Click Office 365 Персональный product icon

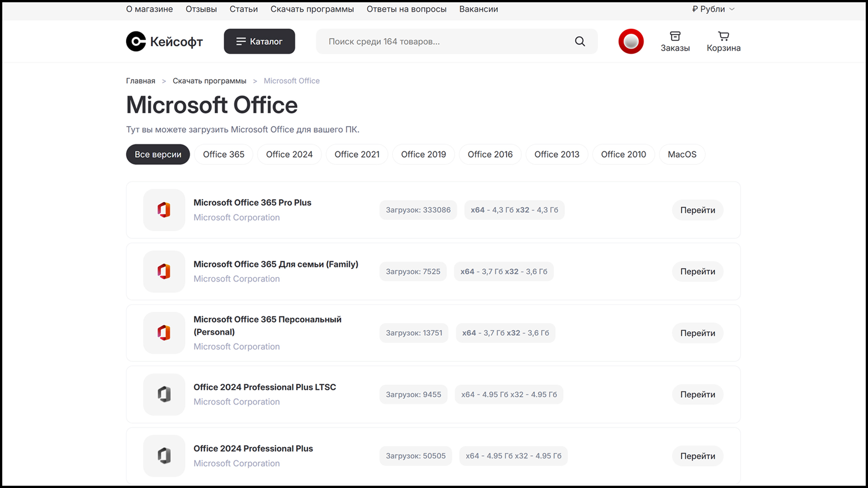[x=164, y=333]
